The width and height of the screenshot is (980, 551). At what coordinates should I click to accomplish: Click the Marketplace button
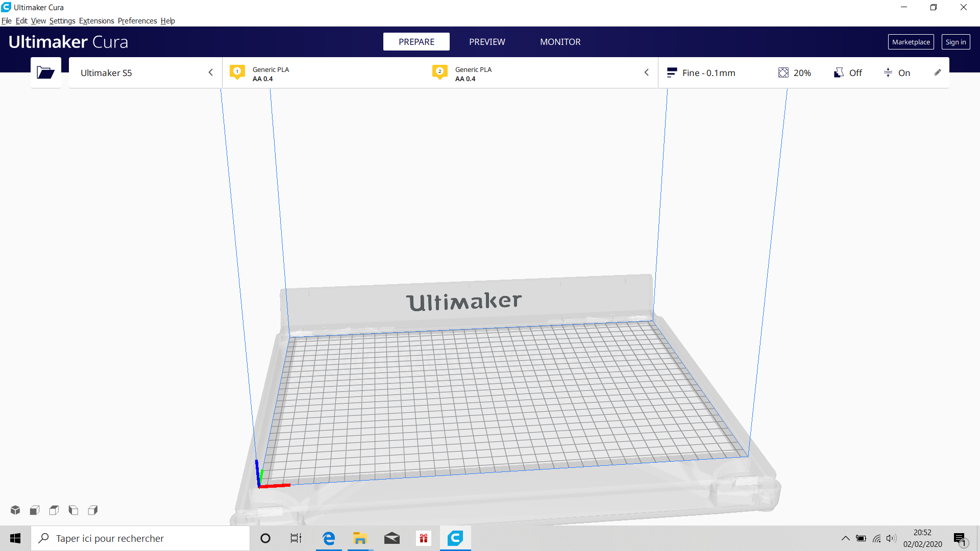[x=911, y=42]
